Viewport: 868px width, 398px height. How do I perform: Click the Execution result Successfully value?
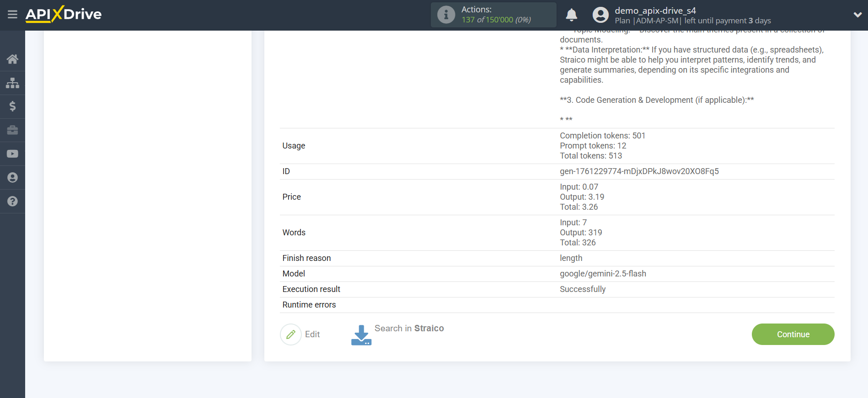(583, 289)
